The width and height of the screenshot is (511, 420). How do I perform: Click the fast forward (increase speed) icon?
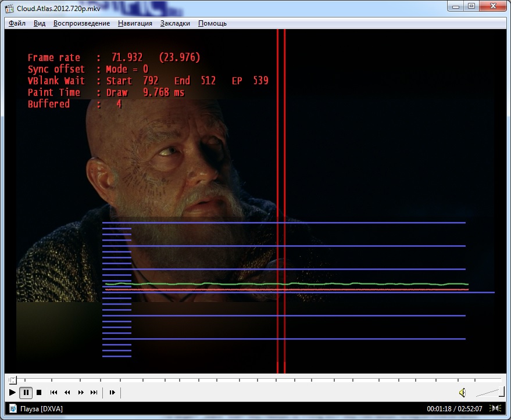click(x=81, y=393)
